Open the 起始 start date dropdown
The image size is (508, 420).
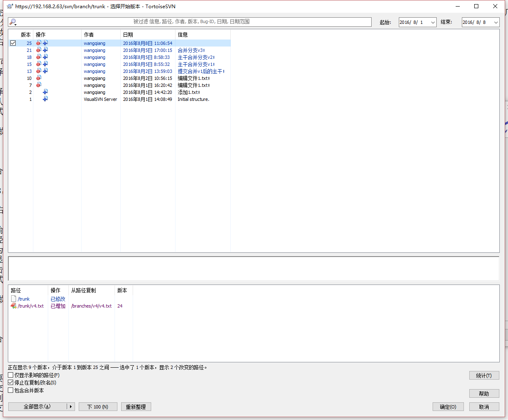[x=433, y=22]
